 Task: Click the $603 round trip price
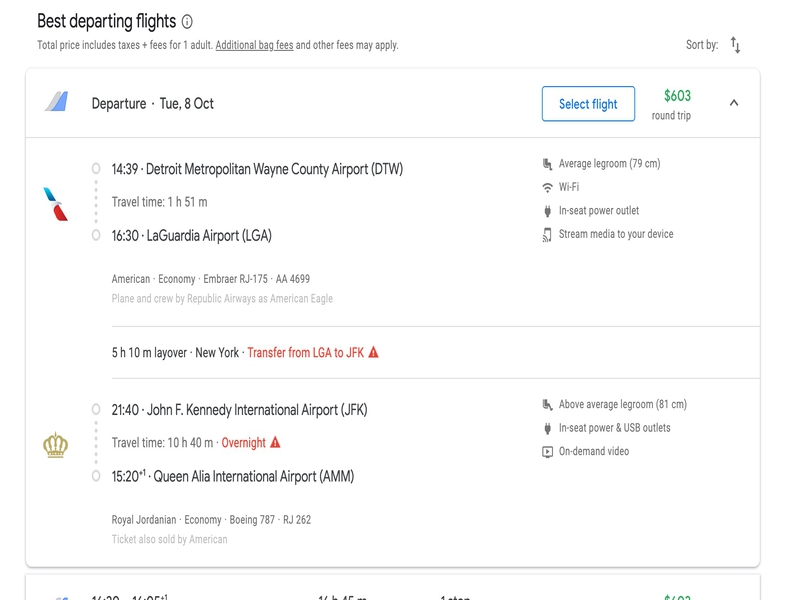(671, 105)
